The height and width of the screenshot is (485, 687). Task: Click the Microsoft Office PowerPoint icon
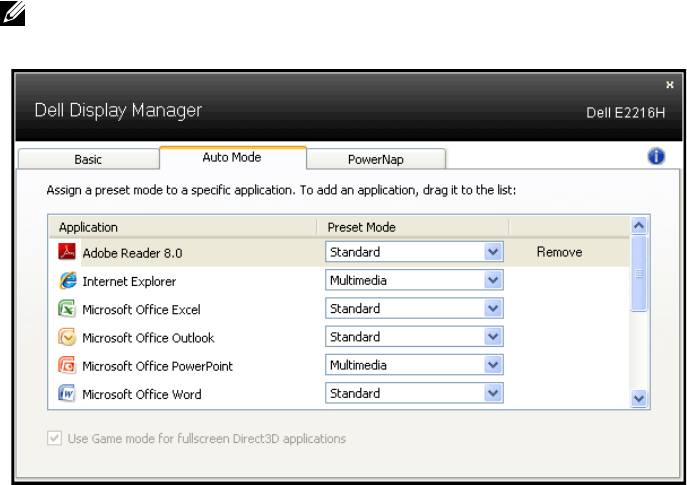point(67,365)
